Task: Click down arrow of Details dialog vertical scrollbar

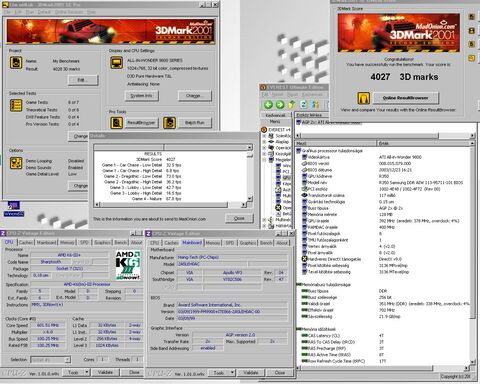Action: (x=250, y=199)
